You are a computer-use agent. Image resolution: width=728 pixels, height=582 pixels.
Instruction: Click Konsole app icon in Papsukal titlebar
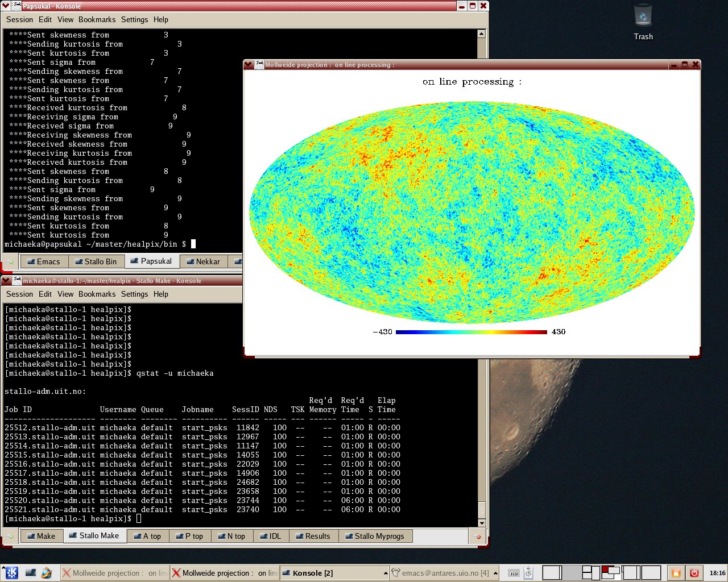point(16,6)
